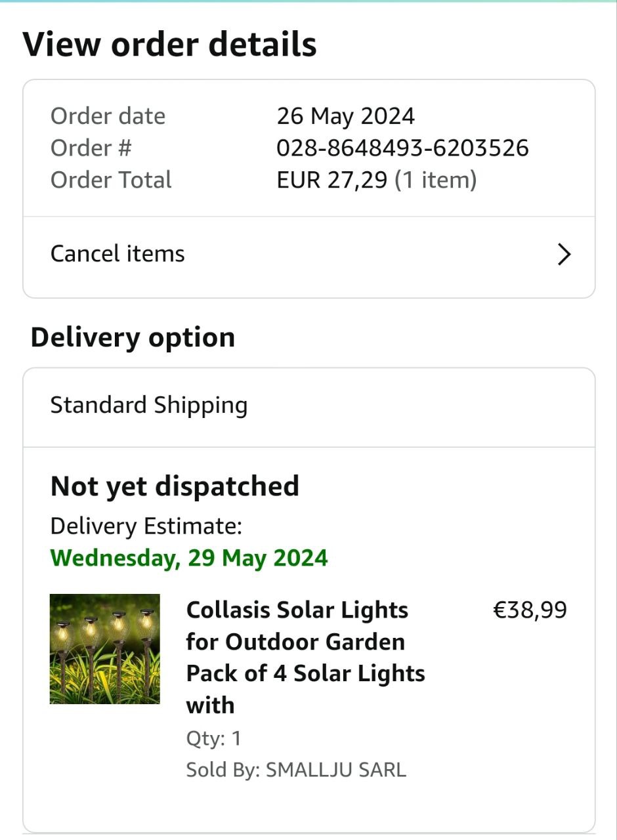Image resolution: width=617 pixels, height=840 pixels.
Task: Tap the Cancel items text
Action: 117,254
